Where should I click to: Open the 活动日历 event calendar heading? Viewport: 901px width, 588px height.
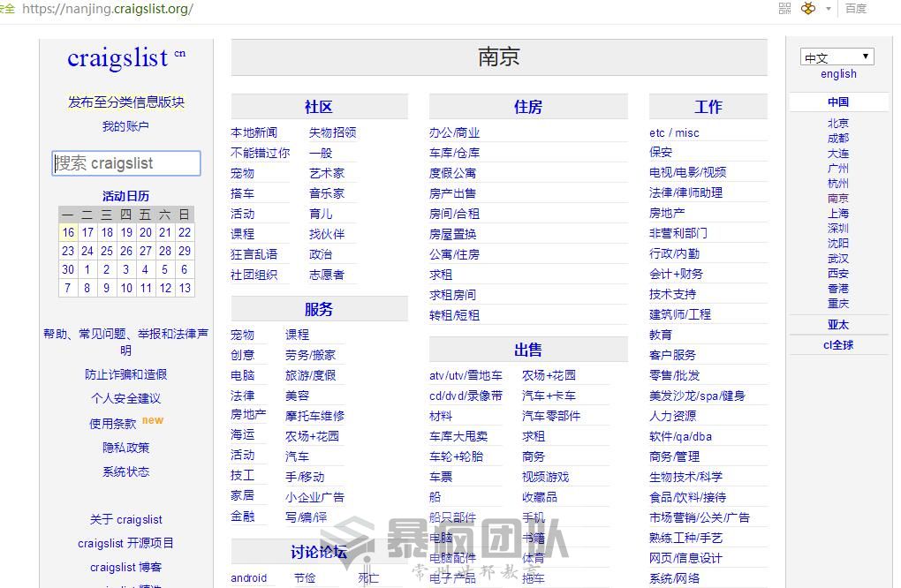(x=125, y=196)
